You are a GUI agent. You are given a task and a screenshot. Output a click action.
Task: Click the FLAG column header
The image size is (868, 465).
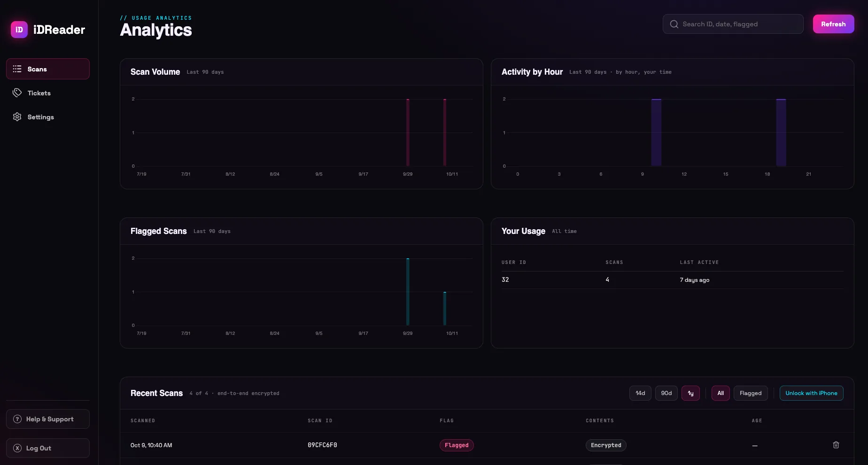point(447,421)
